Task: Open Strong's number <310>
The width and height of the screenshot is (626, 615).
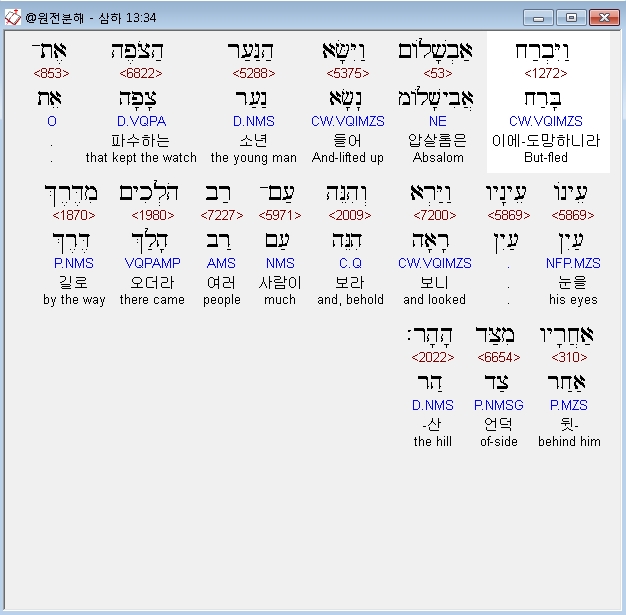Action: [569, 357]
